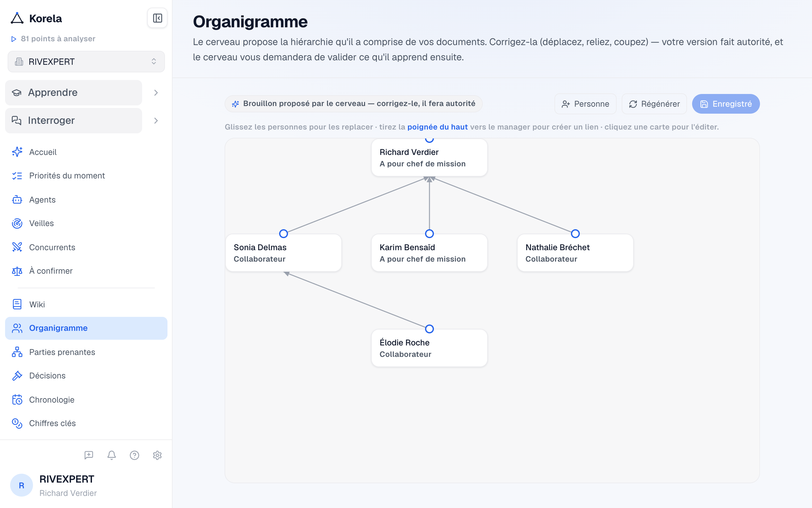
Task: Expand the Apprendre section chevron
Action: 156,93
